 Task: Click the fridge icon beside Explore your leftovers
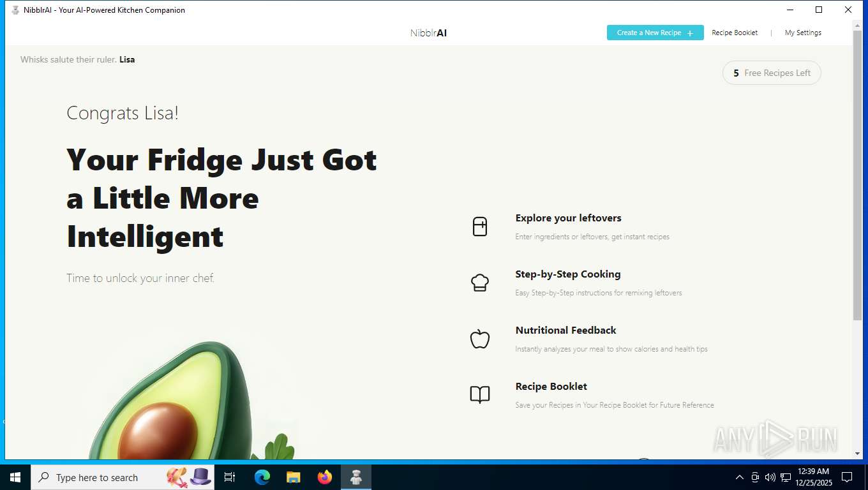pos(480,226)
